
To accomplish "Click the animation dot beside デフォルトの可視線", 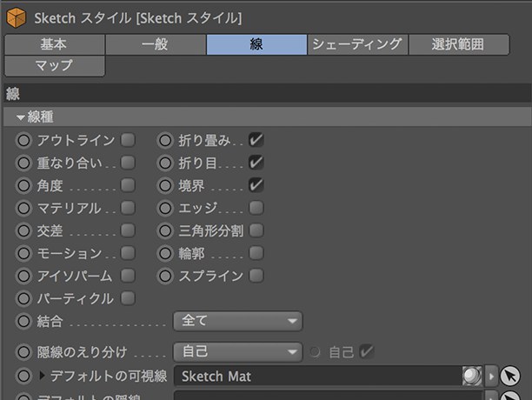I will (23, 376).
